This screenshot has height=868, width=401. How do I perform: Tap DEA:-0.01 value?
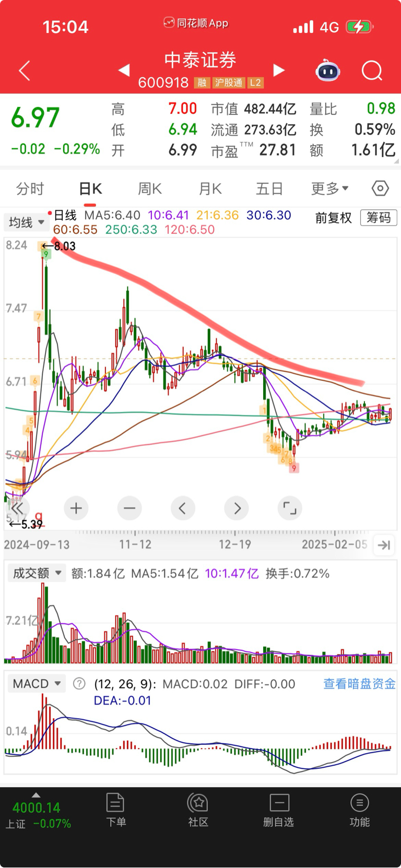[x=123, y=700]
